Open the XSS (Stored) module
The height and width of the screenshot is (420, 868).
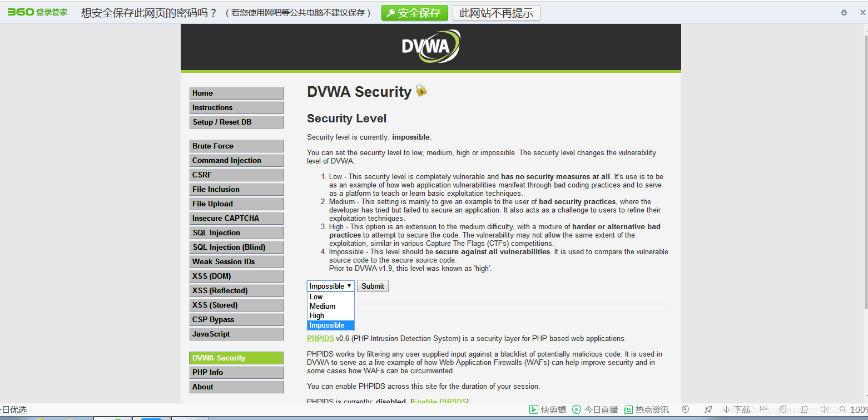click(x=236, y=305)
